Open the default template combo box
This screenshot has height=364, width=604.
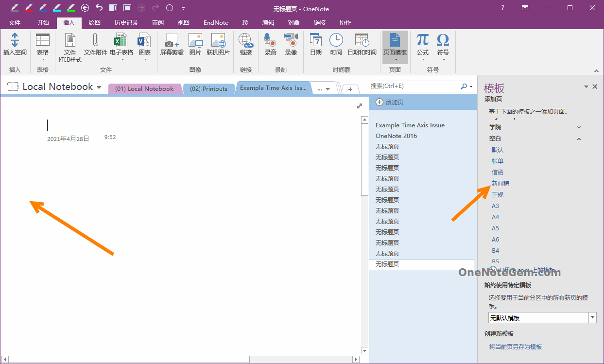tap(542, 318)
